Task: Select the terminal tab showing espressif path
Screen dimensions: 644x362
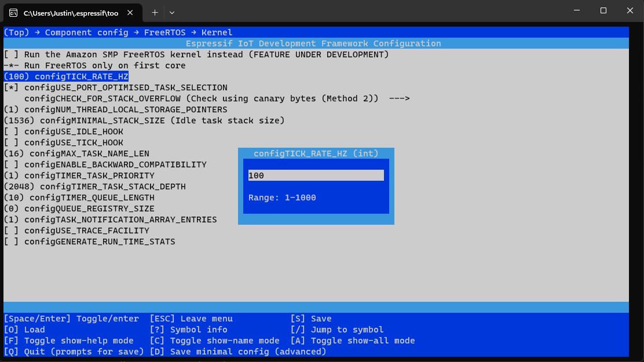Action: 69,12
